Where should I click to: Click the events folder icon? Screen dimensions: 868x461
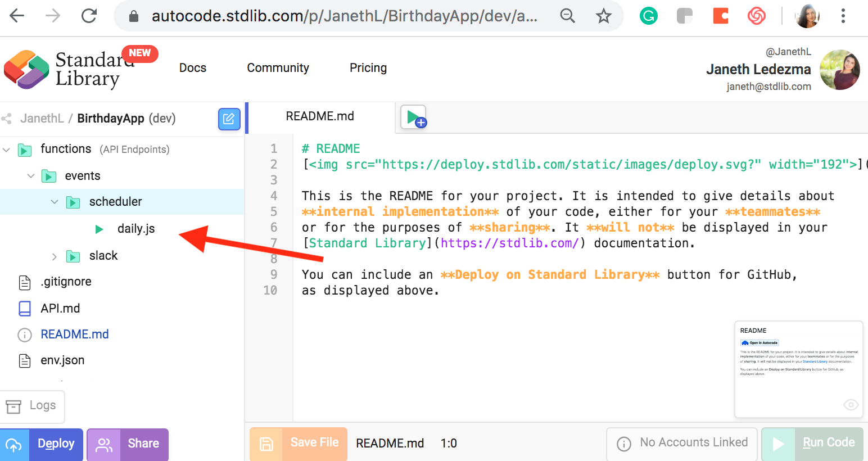tap(49, 177)
